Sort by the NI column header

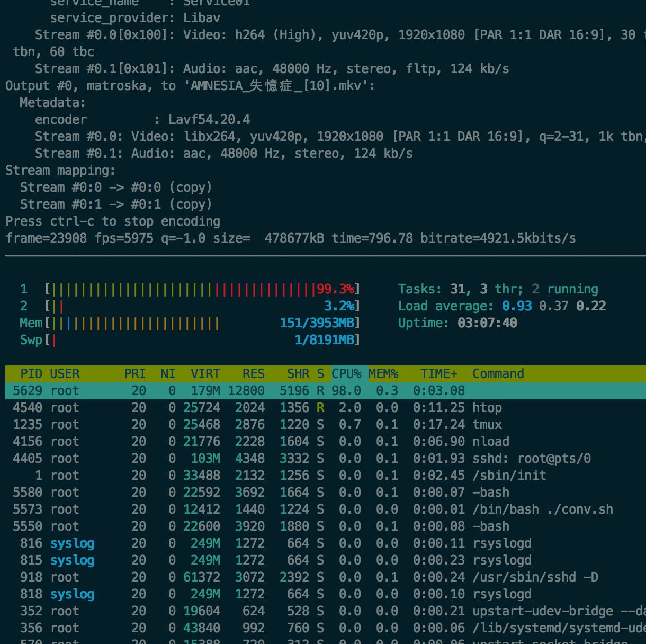pyautogui.click(x=168, y=374)
